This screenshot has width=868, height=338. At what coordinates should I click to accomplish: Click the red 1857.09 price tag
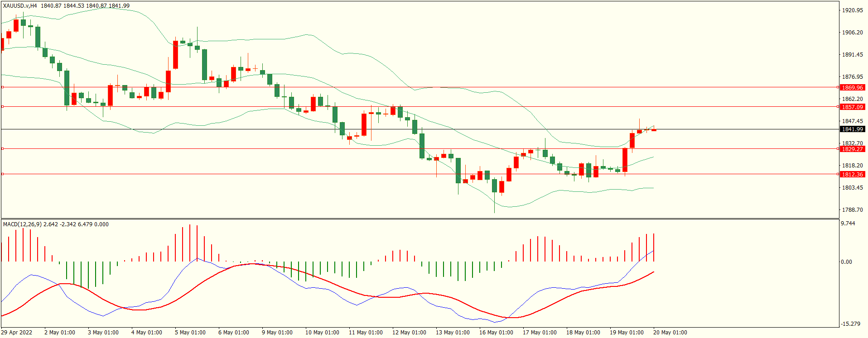tap(852, 107)
